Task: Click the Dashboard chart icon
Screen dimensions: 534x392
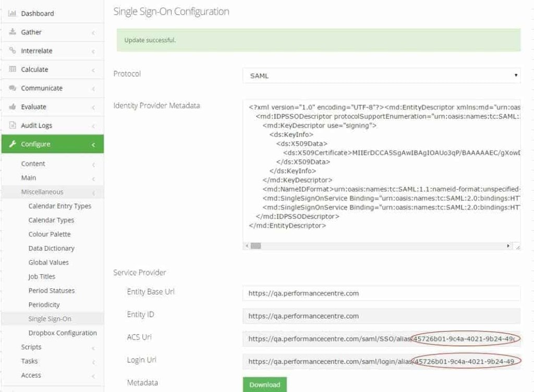Action: click(13, 14)
